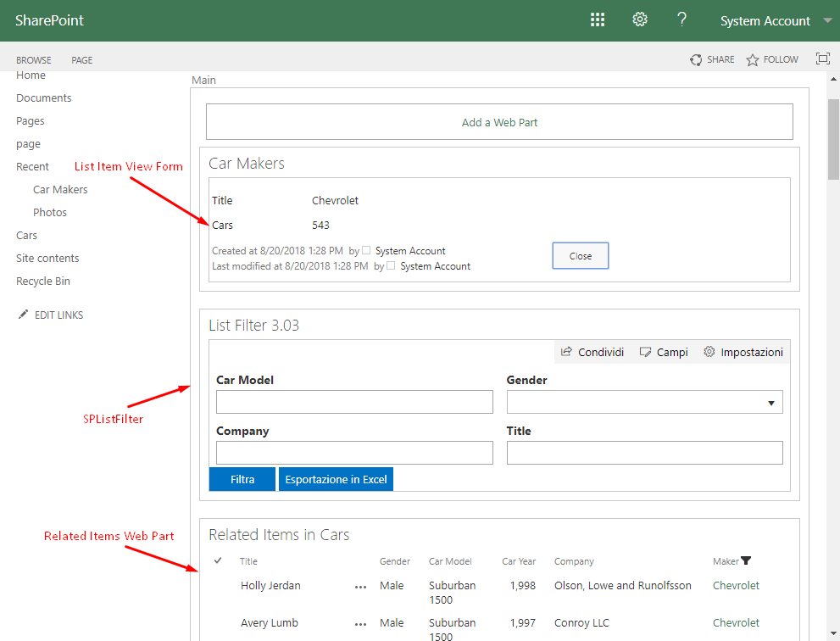The width and height of the screenshot is (840, 641).
Task: Click the Conroy LLC company cell
Action: click(x=581, y=623)
